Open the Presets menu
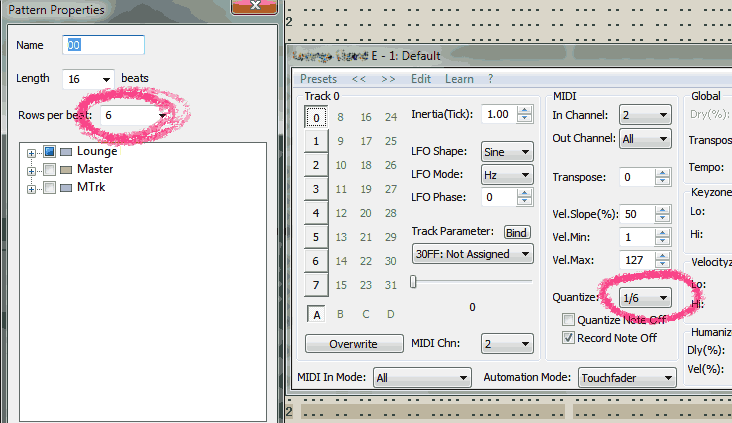This screenshot has height=423, width=732. coord(318,79)
